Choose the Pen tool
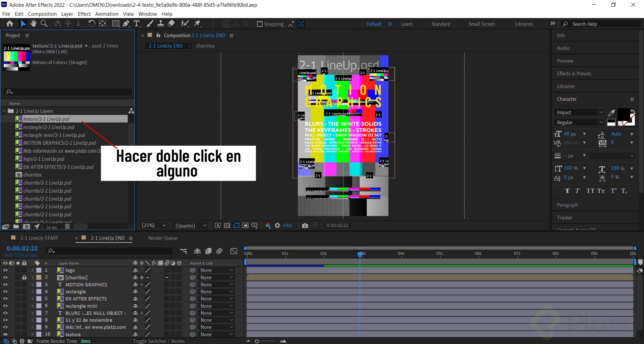Image resolution: width=644 pixels, height=344 pixels. [126, 23]
